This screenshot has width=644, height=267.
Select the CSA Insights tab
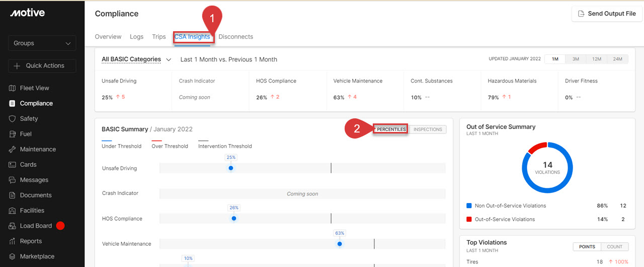point(192,37)
